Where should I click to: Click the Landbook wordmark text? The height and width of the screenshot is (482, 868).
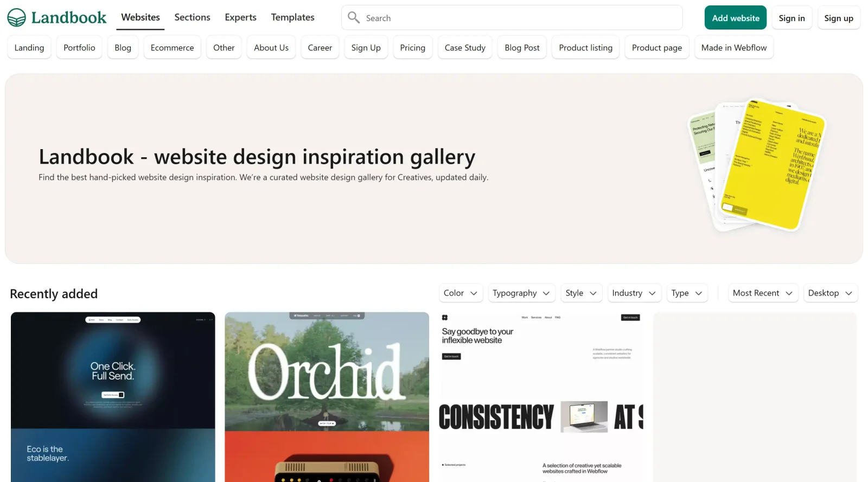(x=69, y=18)
